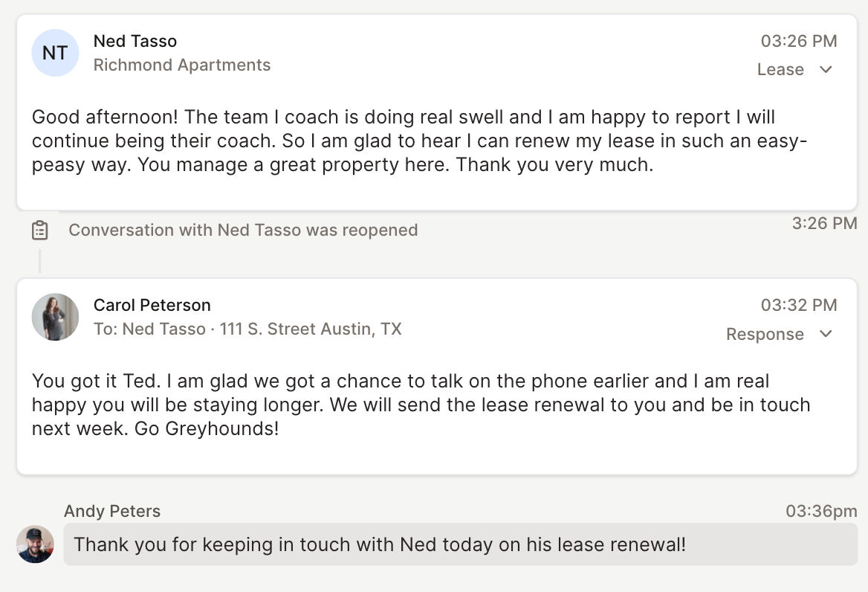Open the Lease label menu

(780, 69)
